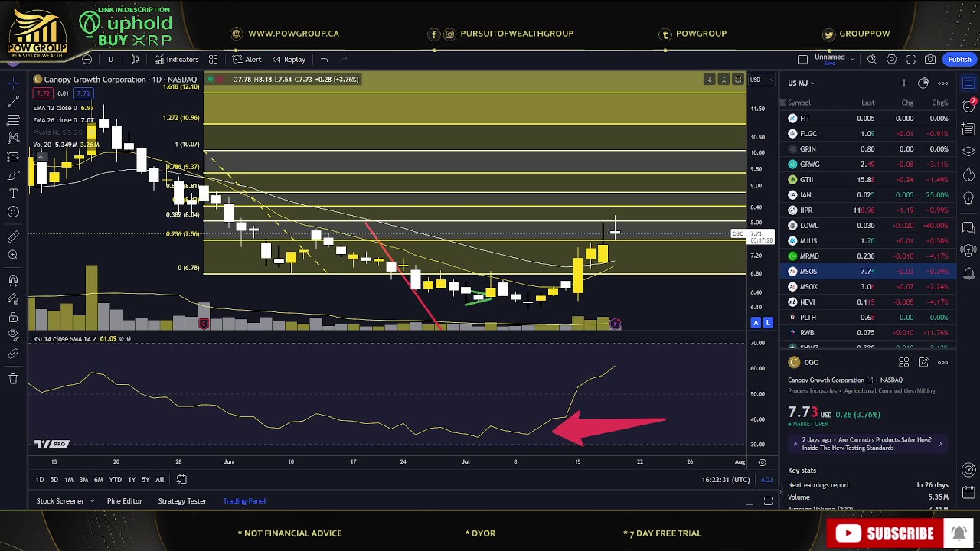980x551 pixels.
Task: Open the Strategy Tester tab
Action: pyautogui.click(x=182, y=500)
